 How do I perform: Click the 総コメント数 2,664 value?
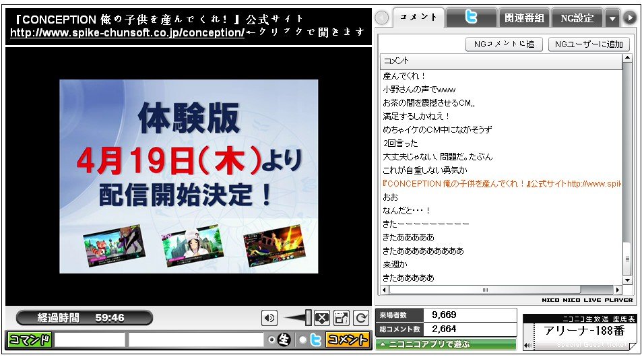(x=445, y=329)
